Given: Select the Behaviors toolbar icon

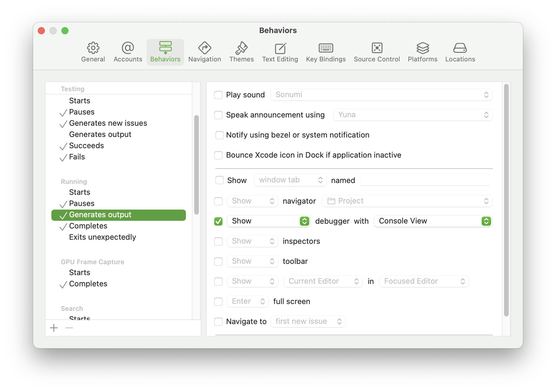Looking at the screenshot, I should 165,48.
